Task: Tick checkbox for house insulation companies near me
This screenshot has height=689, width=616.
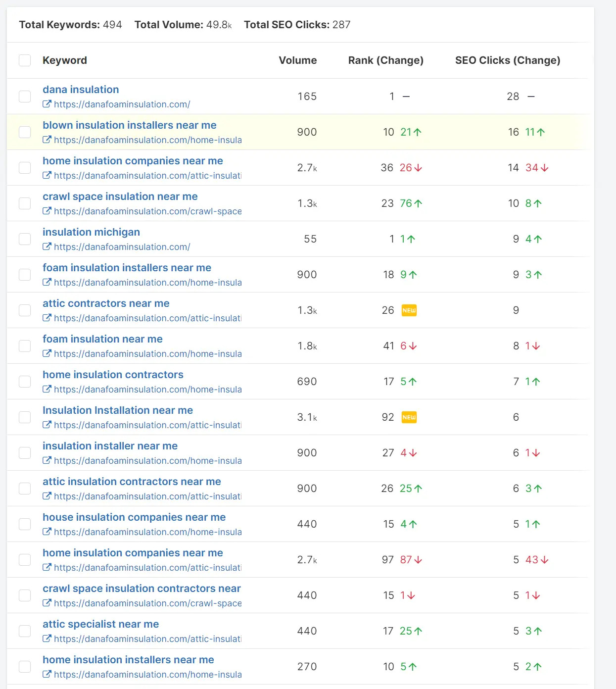Action: (25, 524)
